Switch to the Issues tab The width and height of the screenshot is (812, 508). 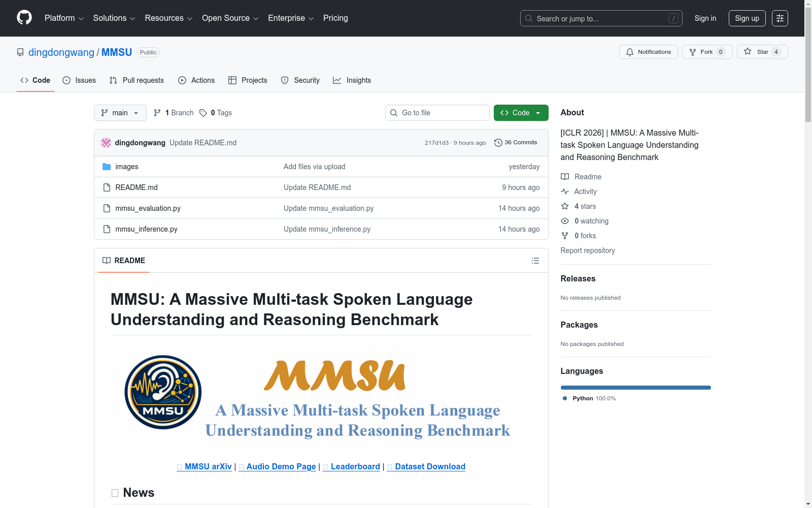coord(79,80)
